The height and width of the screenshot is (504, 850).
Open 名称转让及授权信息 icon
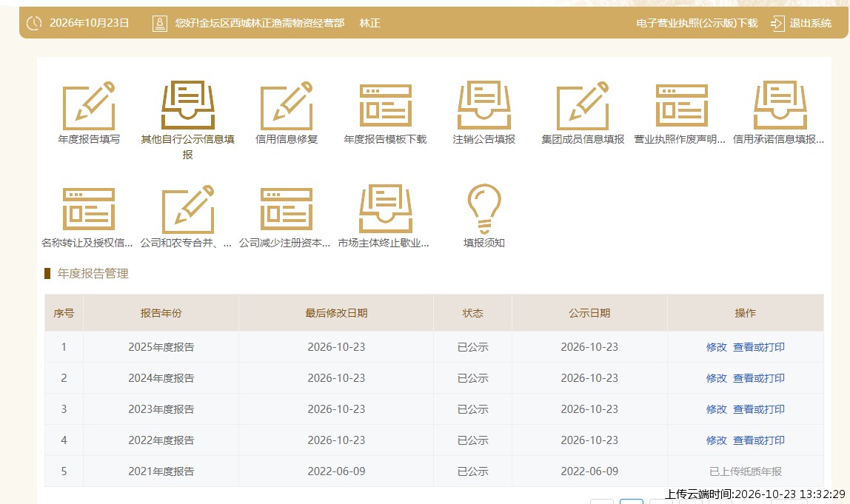pyautogui.click(x=89, y=209)
